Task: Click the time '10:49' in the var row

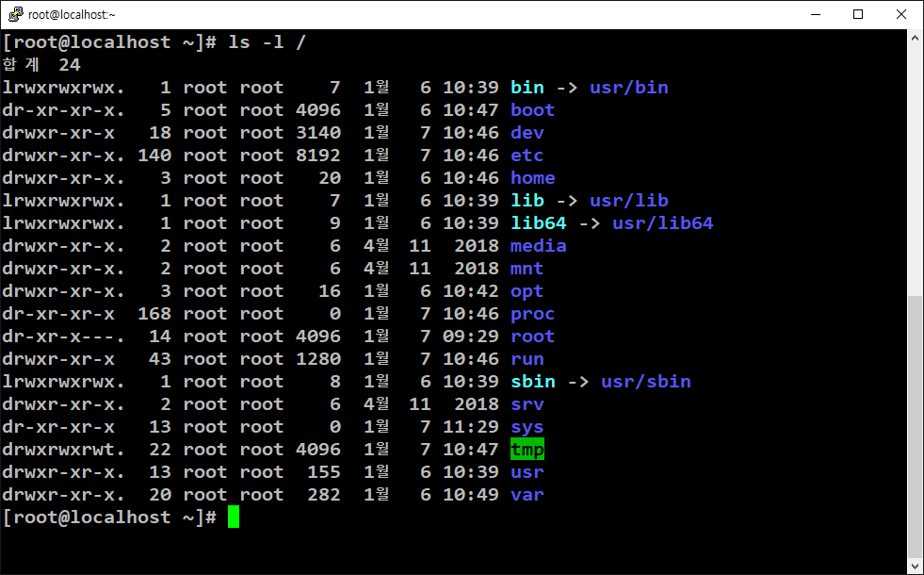Action: (x=470, y=495)
